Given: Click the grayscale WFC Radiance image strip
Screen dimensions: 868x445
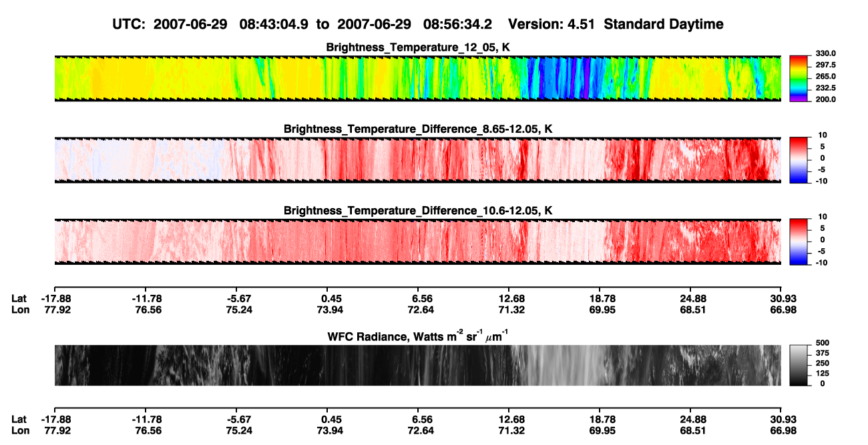Looking at the screenshot, I should pos(417,365).
